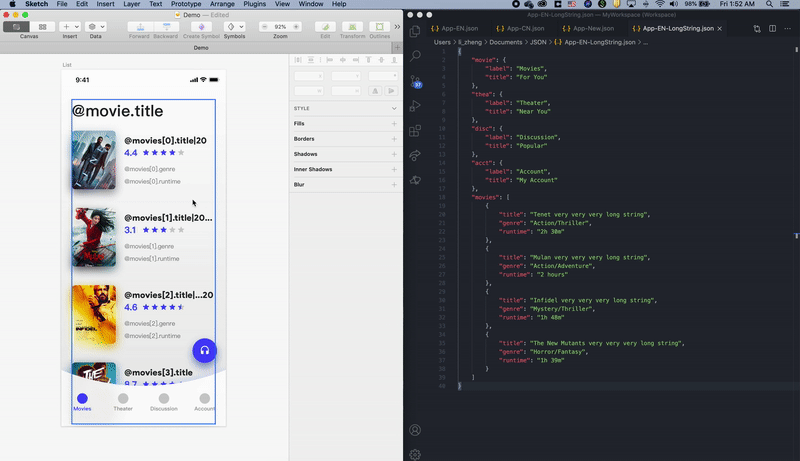Add a Shadow with plus icon
Screen dimensions: 800x461
(x=394, y=154)
